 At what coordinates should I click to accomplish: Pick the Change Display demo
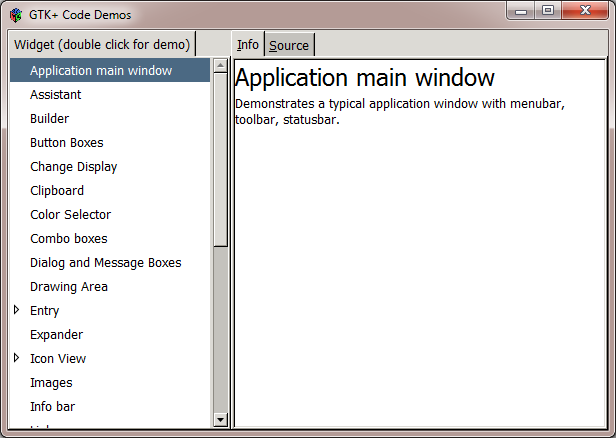click(x=74, y=167)
